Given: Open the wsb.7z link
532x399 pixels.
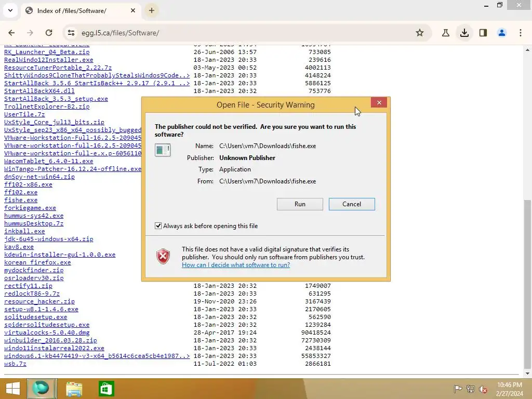Looking at the screenshot, I should click(x=15, y=364).
